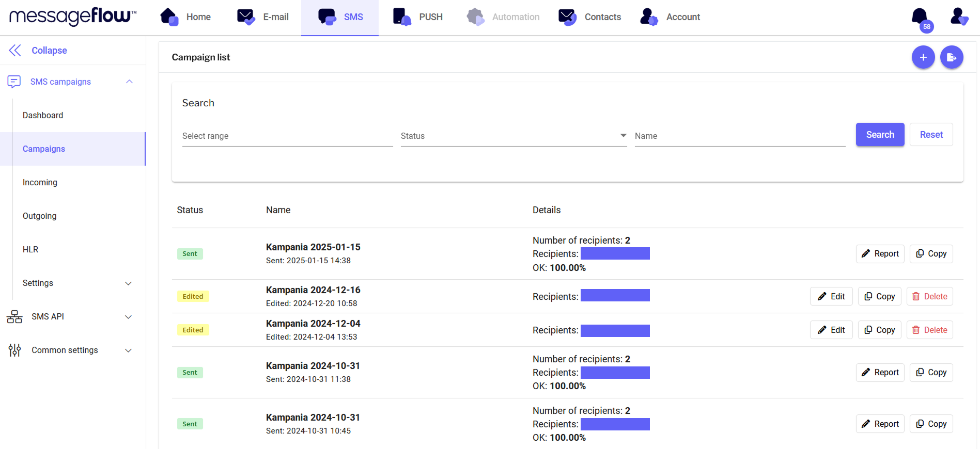Click the notifications bell icon
The width and height of the screenshot is (980, 449).
tap(920, 17)
